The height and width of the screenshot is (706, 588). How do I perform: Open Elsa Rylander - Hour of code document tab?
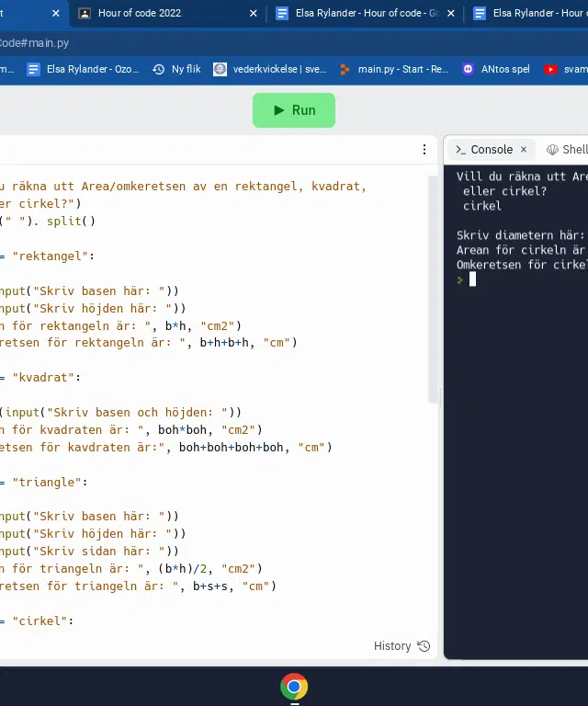click(x=366, y=14)
